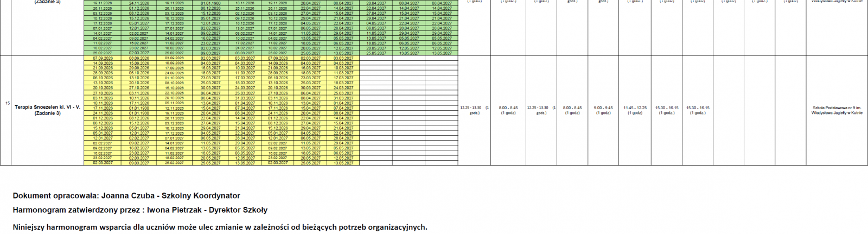This screenshot has width=868, height=234.
Task: Select 01.01.1900 date in green section
Action: pyautogui.click(x=210, y=3)
